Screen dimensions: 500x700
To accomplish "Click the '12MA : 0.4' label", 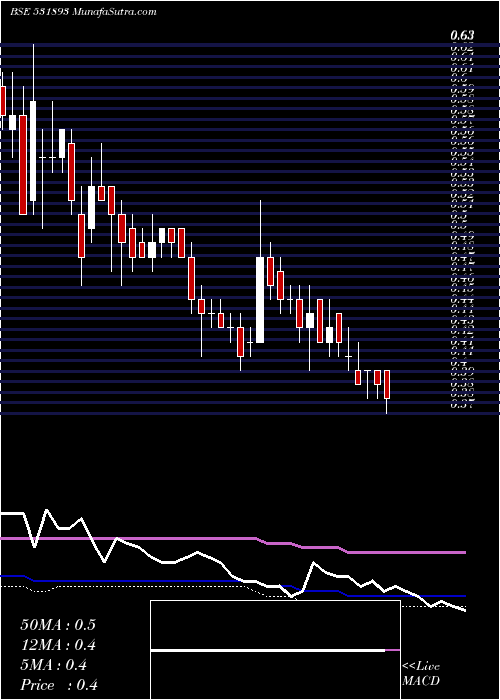I will (58, 645).
